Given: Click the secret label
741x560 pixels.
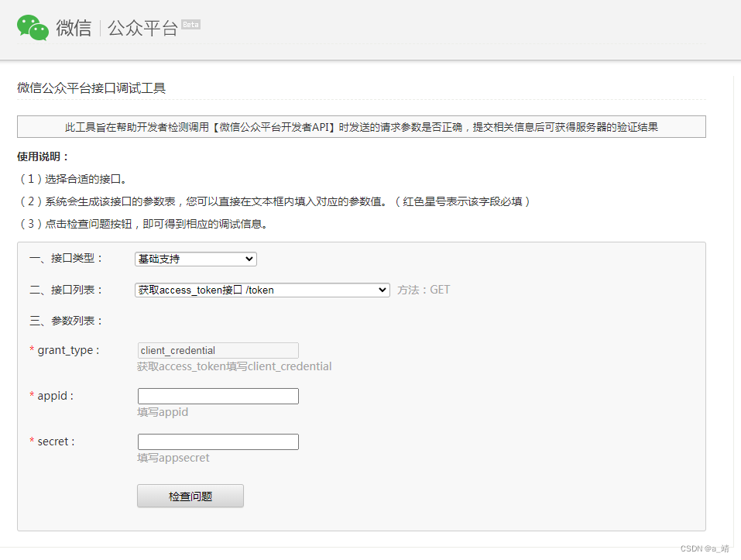Looking at the screenshot, I should coord(52,441).
